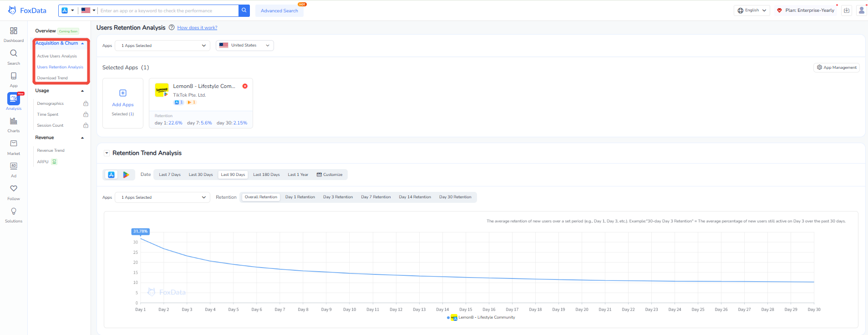This screenshot has height=335, width=868.
Task: Open United States country dropdown
Action: 245,45
